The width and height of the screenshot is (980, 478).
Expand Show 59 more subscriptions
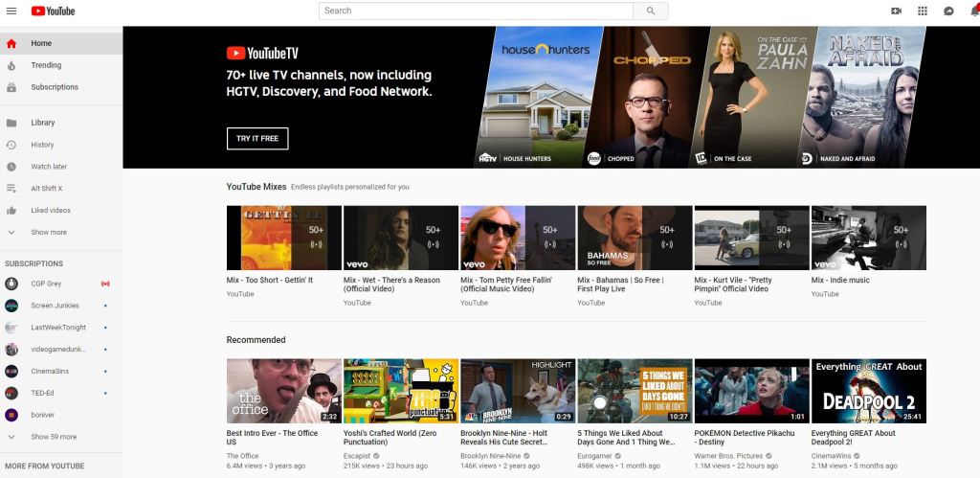(54, 437)
